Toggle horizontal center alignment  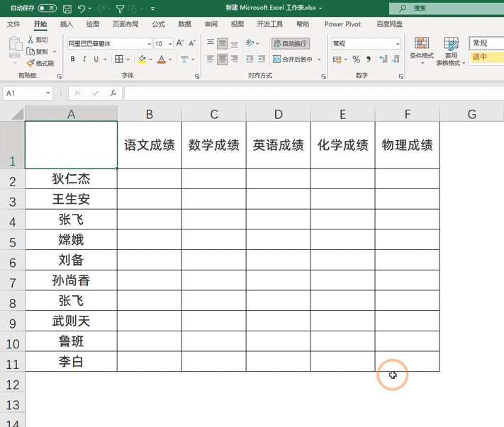tap(223, 59)
